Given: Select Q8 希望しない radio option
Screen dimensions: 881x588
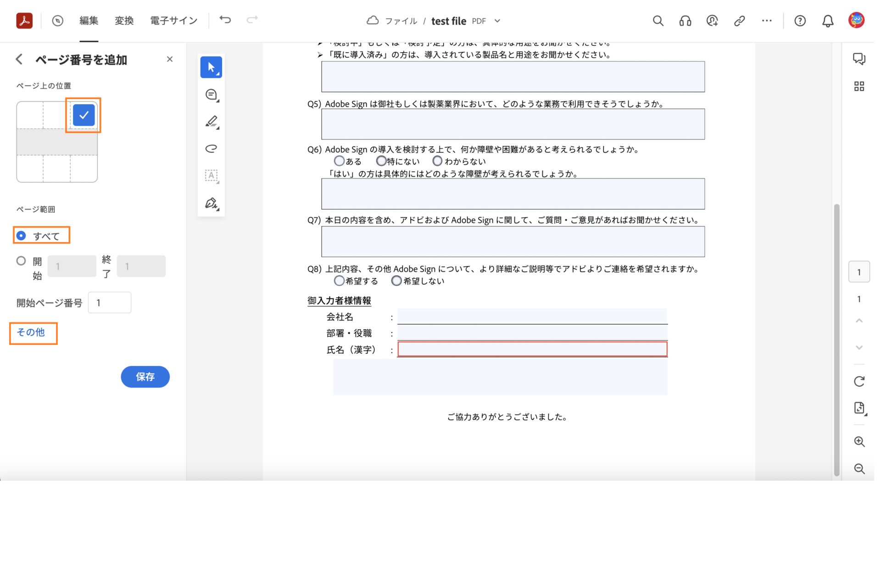Looking at the screenshot, I should tap(396, 281).
